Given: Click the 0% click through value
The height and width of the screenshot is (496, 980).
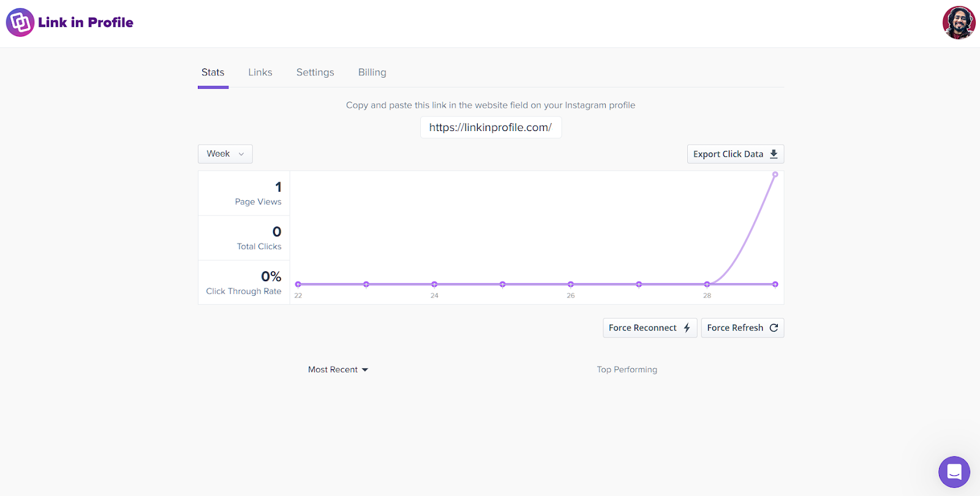Looking at the screenshot, I should 271,277.
